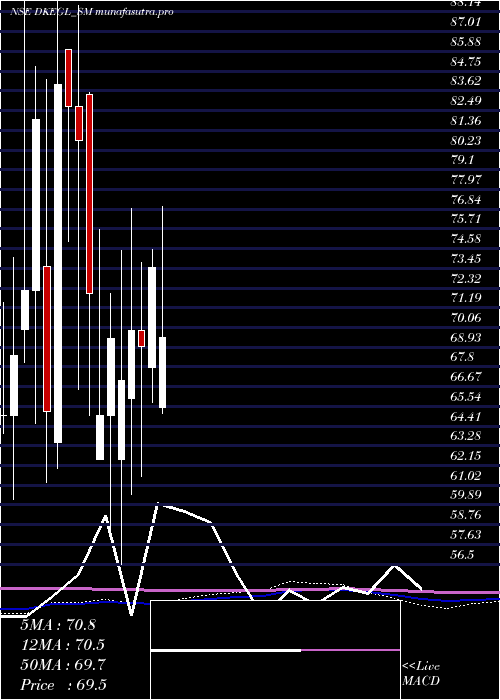Click the 67.8 price axis label

point(462,357)
